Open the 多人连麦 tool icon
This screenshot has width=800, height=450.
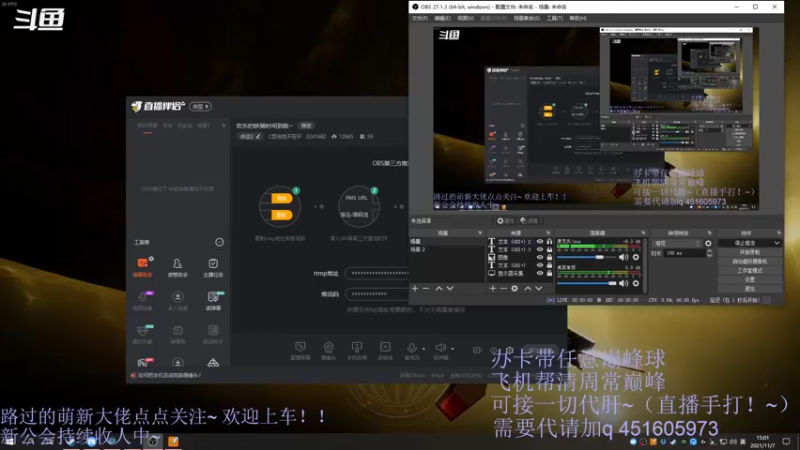pyautogui.click(x=178, y=301)
